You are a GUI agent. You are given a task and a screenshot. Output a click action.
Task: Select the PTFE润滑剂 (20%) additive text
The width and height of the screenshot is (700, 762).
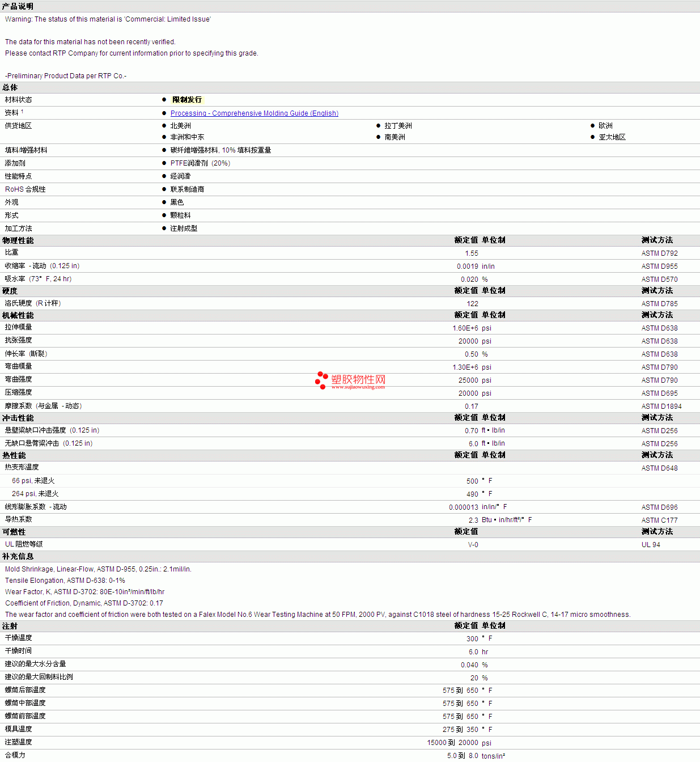(x=200, y=163)
